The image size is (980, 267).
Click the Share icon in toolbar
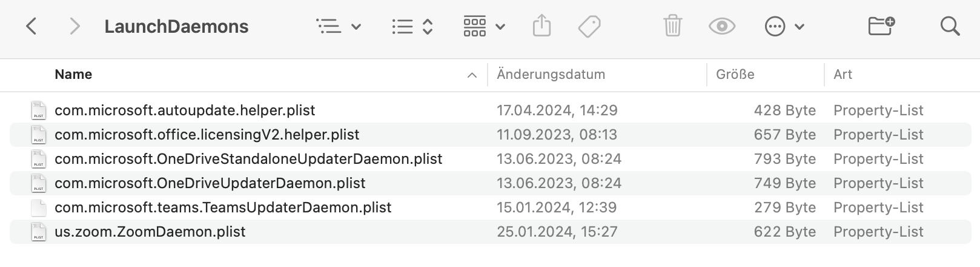coord(541,26)
